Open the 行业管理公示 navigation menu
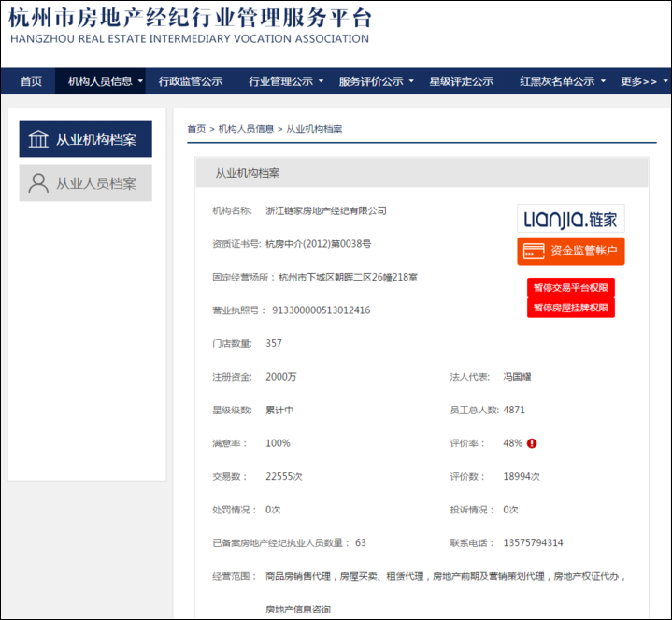This screenshot has height=620, width=672. (x=286, y=81)
